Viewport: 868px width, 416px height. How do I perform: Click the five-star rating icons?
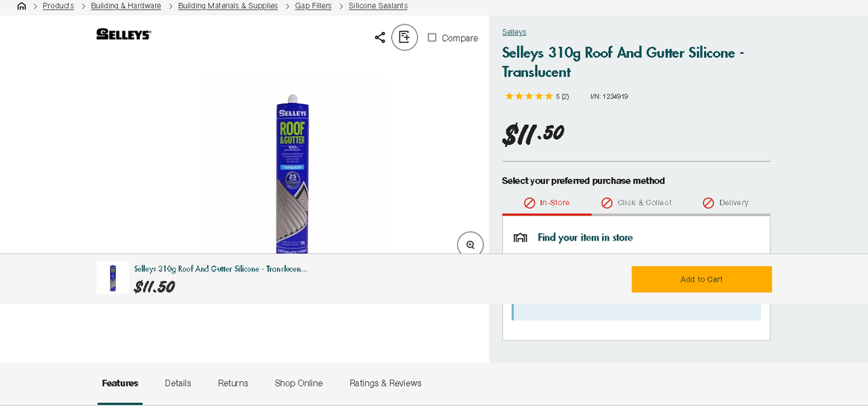529,97
